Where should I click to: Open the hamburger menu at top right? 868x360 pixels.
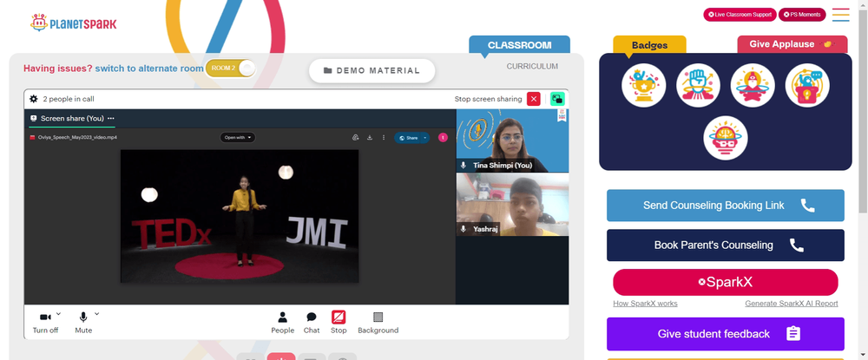click(x=840, y=15)
